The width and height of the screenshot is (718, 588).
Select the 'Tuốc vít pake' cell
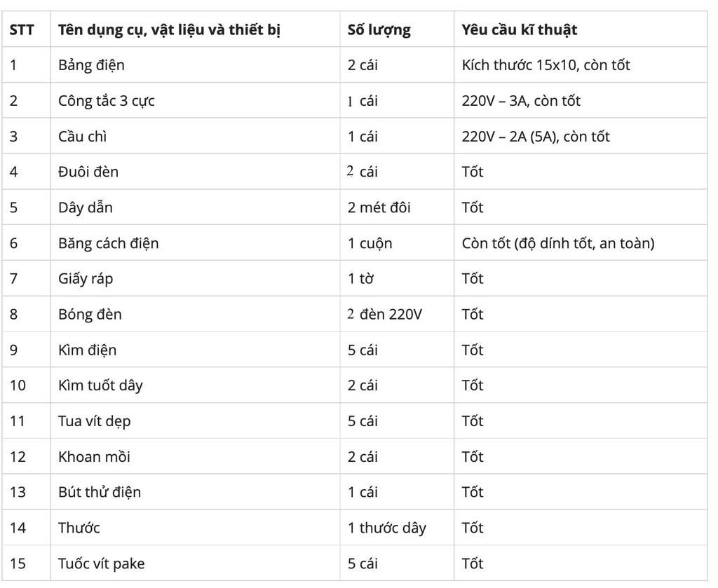[x=102, y=563]
